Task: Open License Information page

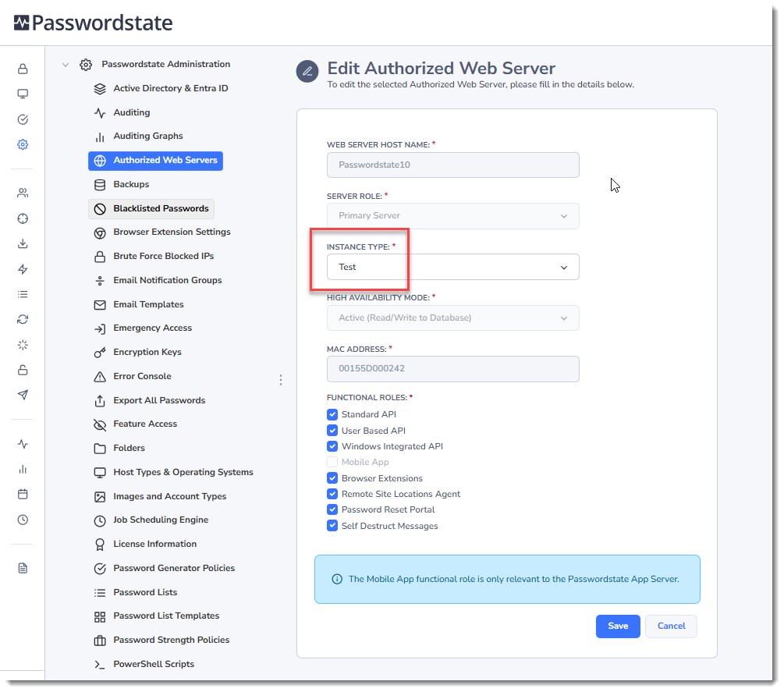Action: [x=154, y=544]
